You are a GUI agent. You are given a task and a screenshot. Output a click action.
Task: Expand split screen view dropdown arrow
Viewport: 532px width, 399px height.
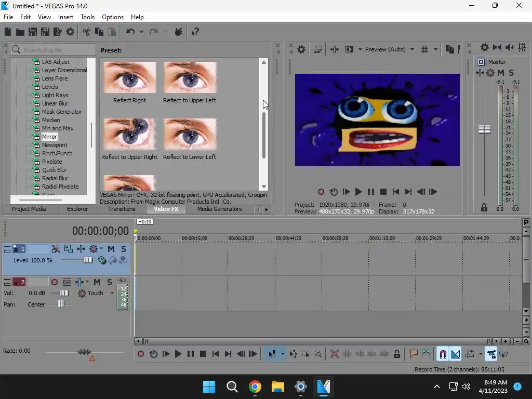(360, 49)
